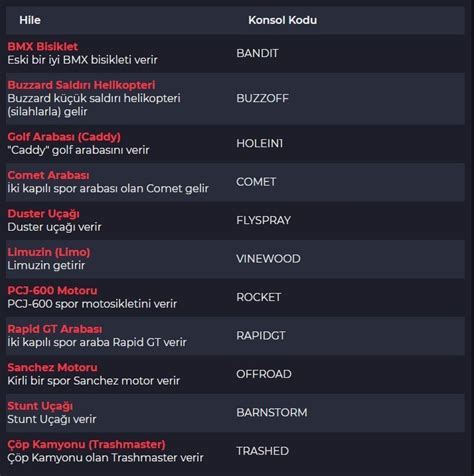Click the Çöp Kamyonu (Trashmaster) heading
474x476 pixels.
click(x=86, y=445)
